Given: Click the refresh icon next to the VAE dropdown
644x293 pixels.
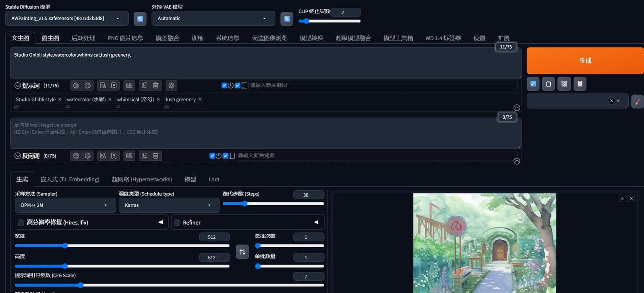Looking at the screenshot, I should point(287,18).
